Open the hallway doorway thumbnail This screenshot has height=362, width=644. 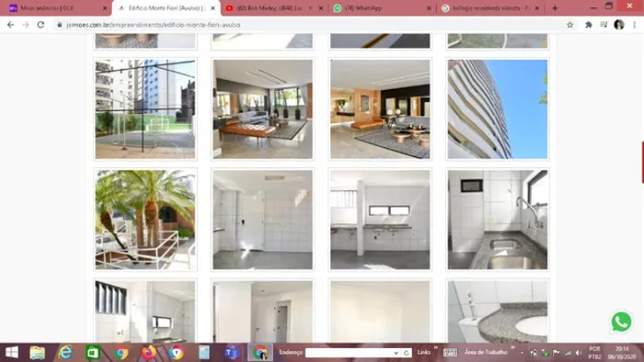coord(262,311)
